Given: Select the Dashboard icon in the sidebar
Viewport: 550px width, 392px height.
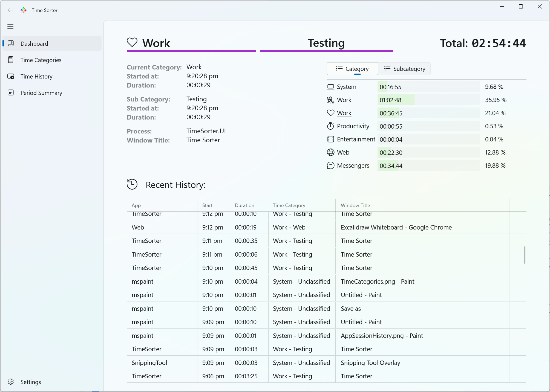Looking at the screenshot, I should pos(11,43).
